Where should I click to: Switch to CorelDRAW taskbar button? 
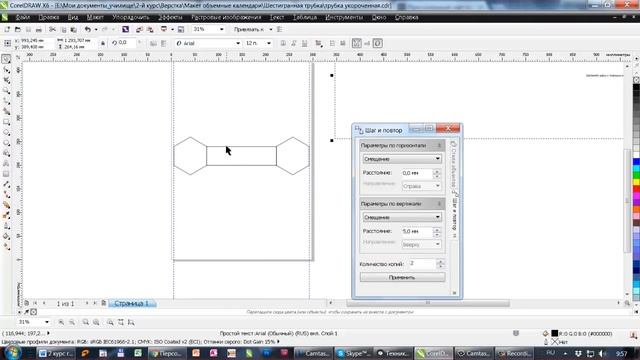(x=433, y=353)
